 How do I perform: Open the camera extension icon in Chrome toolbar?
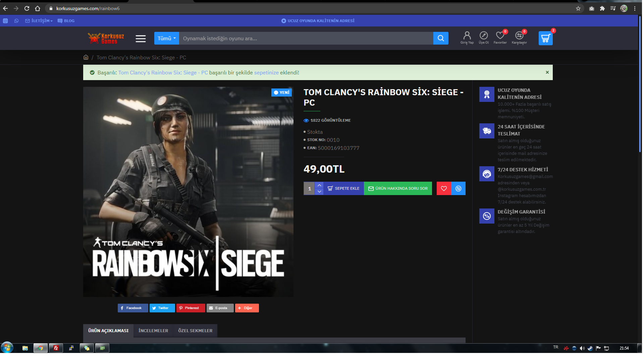pyautogui.click(x=592, y=8)
